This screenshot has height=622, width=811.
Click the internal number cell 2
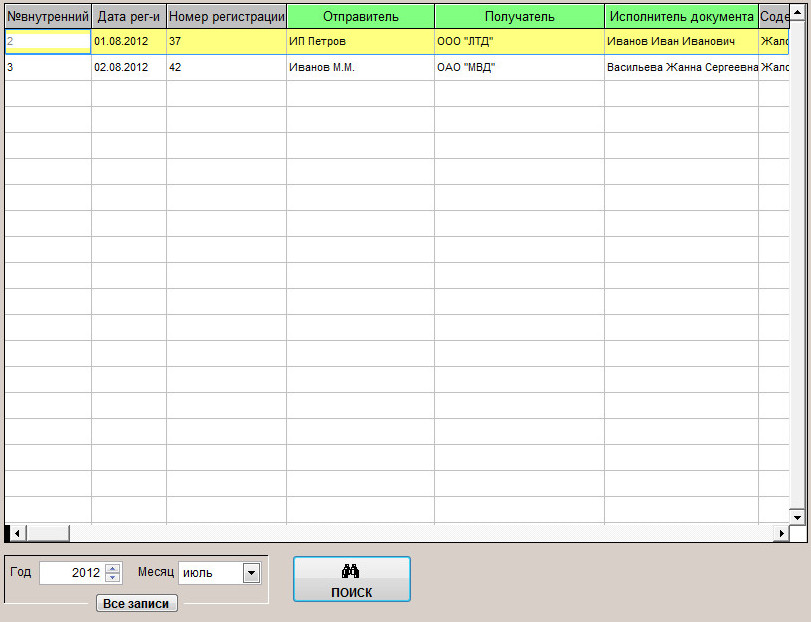click(48, 41)
